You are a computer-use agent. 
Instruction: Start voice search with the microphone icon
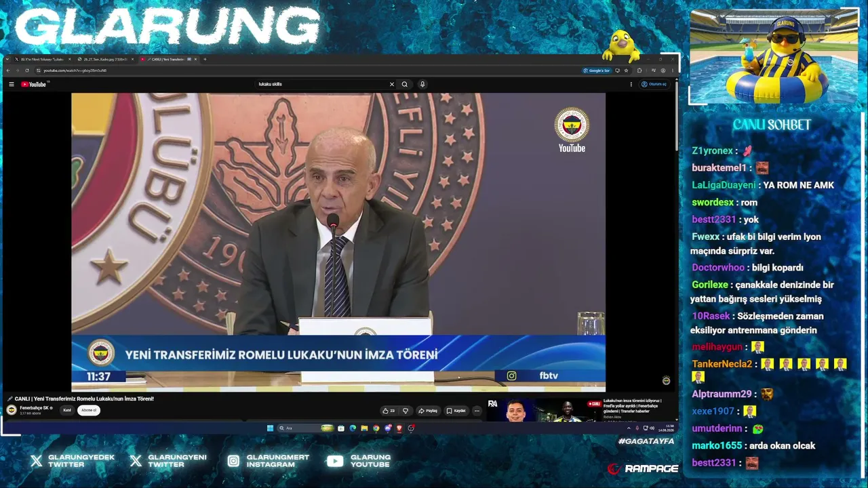click(x=422, y=84)
